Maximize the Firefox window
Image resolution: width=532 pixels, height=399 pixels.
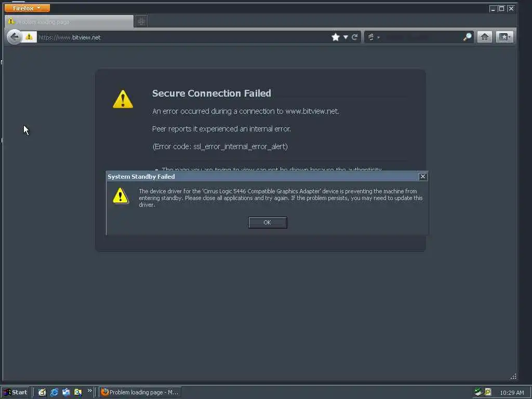pyautogui.click(x=501, y=8)
